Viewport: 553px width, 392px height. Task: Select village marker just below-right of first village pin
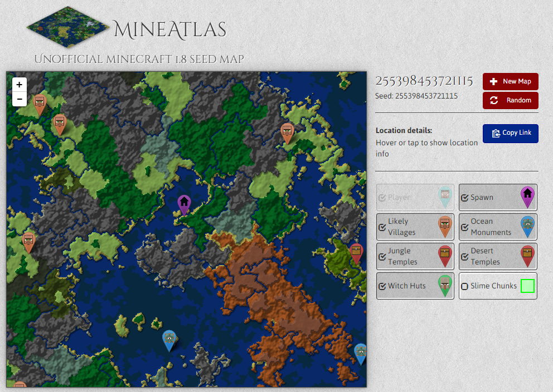click(60, 125)
